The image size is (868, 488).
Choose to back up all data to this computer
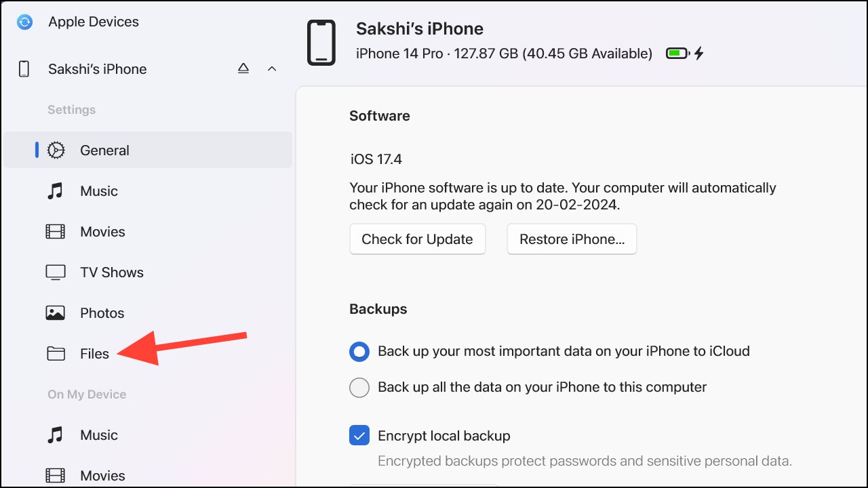(359, 387)
